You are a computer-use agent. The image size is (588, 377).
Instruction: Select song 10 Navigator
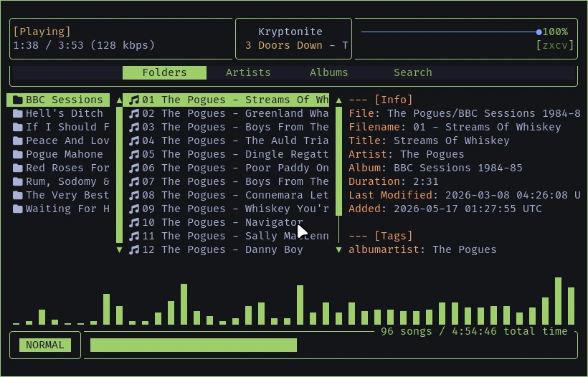pos(216,223)
